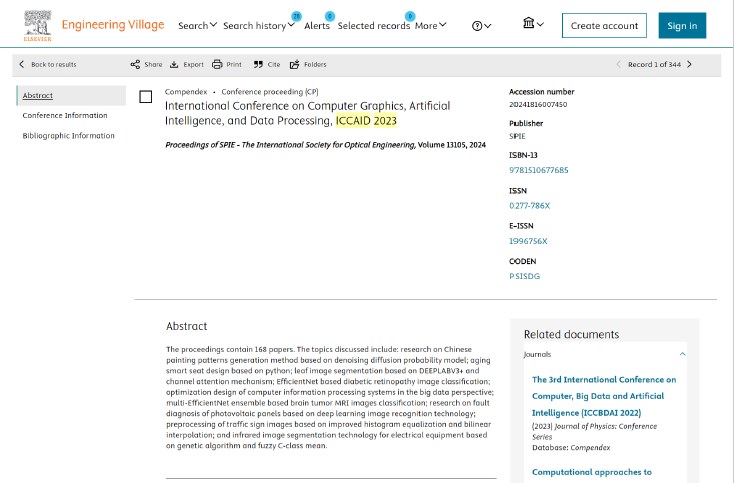The width and height of the screenshot is (734, 483).
Task: Open the More dropdown menu
Action: click(x=430, y=26)
